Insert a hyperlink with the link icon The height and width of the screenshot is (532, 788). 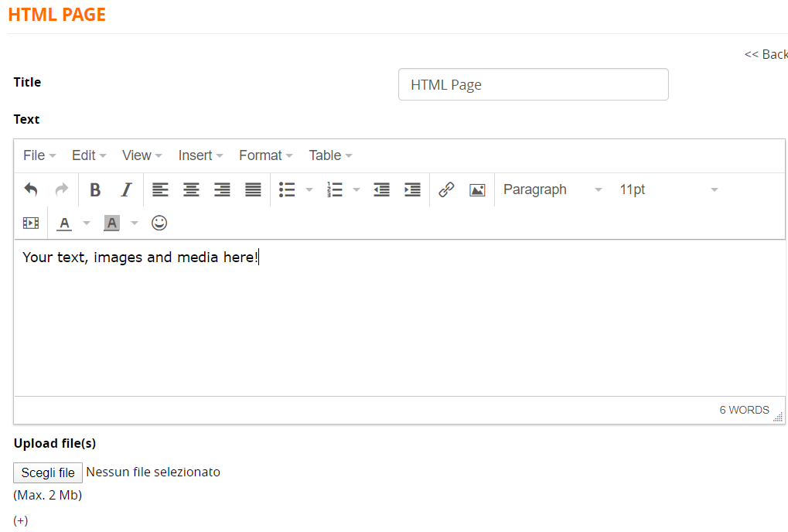coord(446,189)
